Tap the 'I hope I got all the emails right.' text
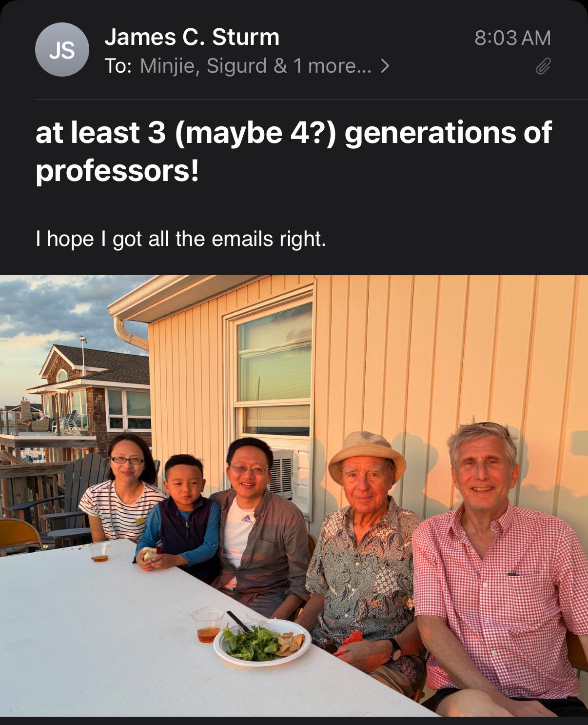Image resolution: width=588 pixels, height=725 pixels. (x=181, y=239)
